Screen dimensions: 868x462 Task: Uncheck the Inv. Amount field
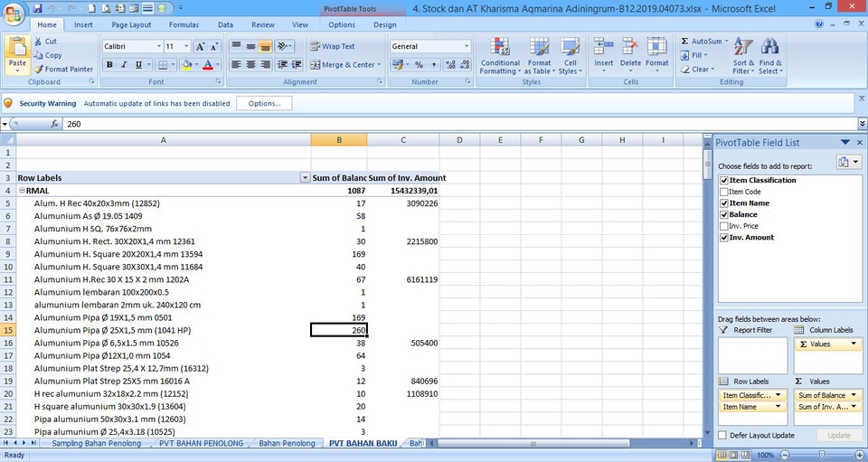click(x=723, y=238)
